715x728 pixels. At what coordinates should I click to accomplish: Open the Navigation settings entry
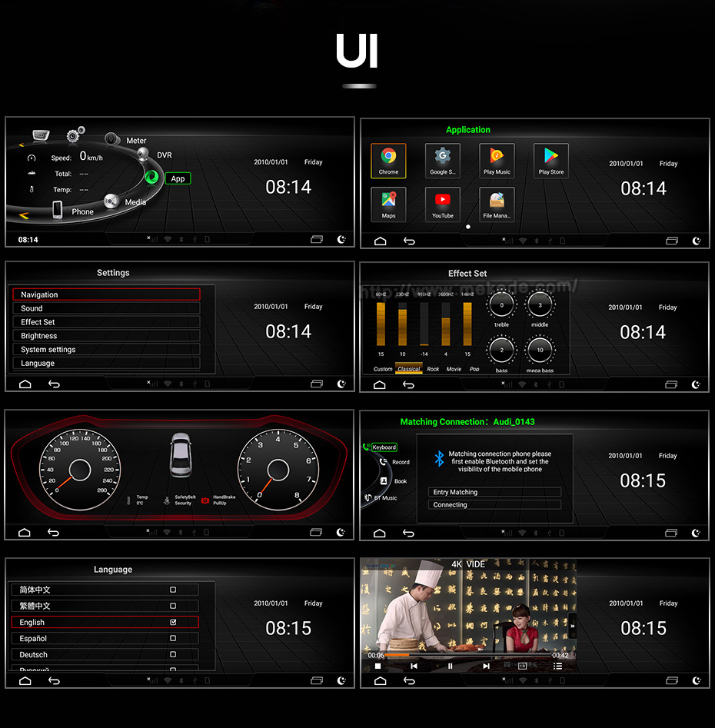point(106,294)
